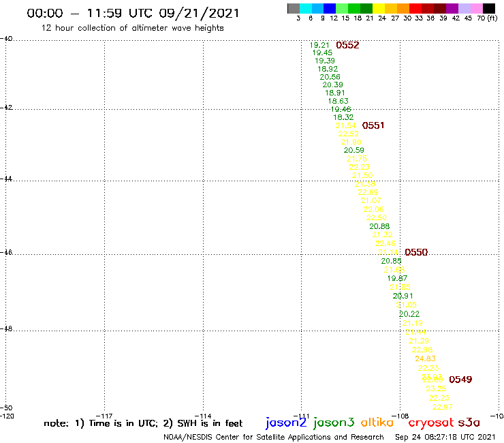Click the light green legend swatch
This screenshot has width=504, height=443.
(342, 8)
